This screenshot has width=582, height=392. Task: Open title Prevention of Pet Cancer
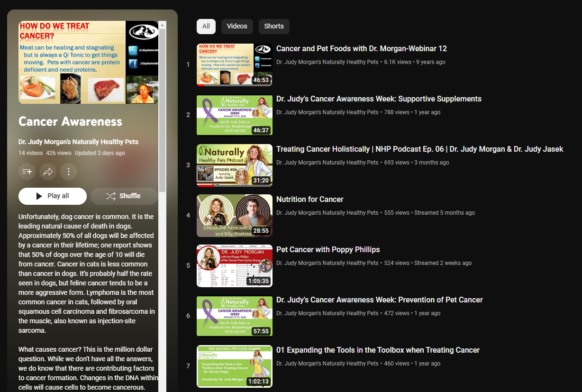click(x=380, y=300)
